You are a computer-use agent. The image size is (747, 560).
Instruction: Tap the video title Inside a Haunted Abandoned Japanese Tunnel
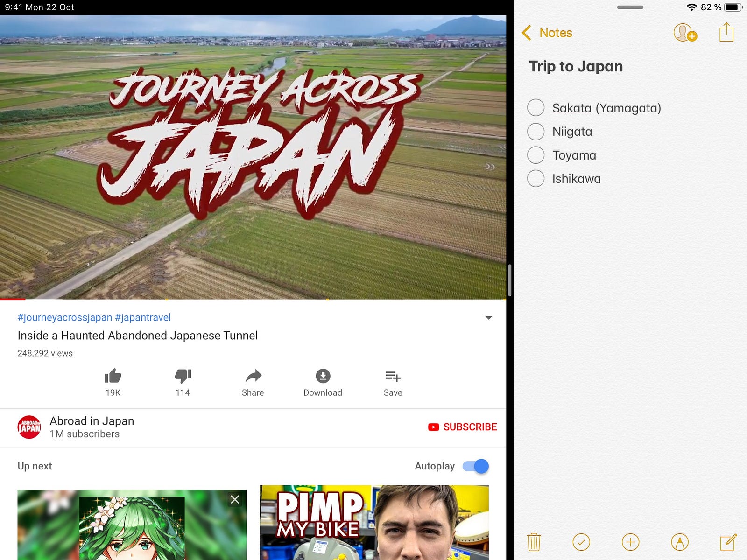138,336
